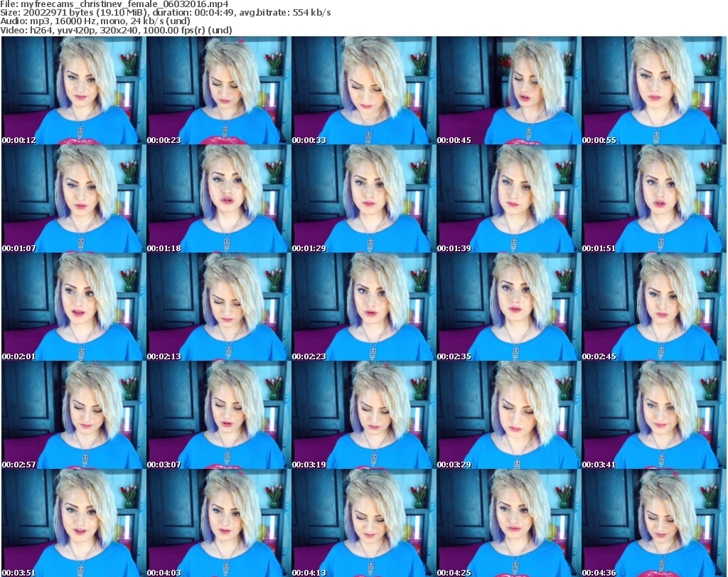Pick the preview frame marked 00:02:23

[363, 307]
